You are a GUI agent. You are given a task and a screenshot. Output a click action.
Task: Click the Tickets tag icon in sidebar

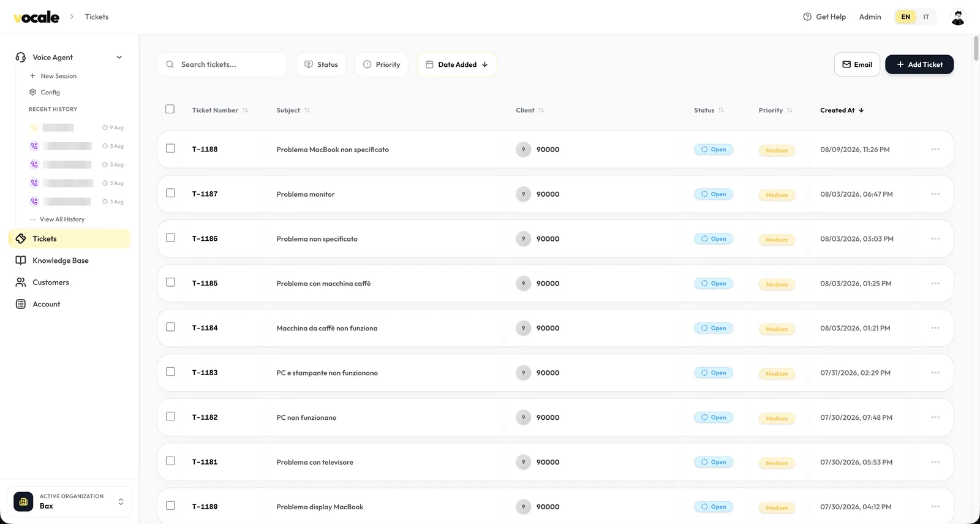[21, 238]
